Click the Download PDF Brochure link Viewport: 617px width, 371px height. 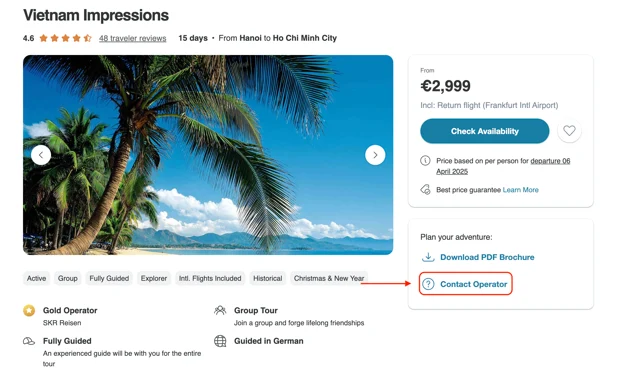[487, 257]
